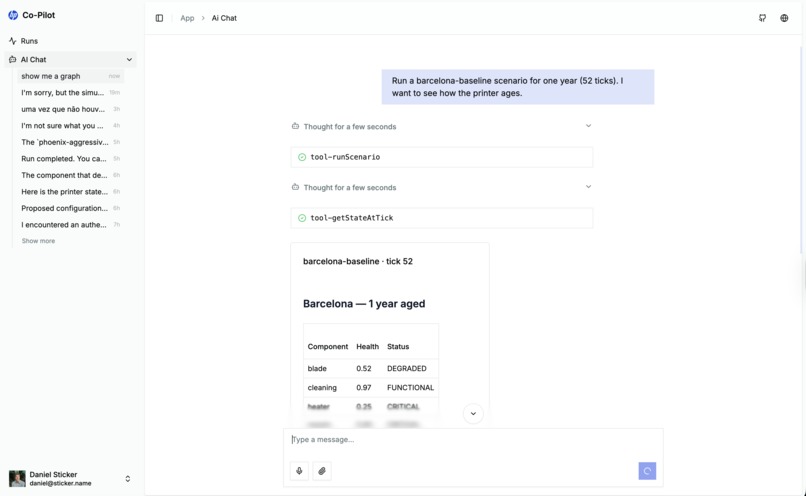
Task: Click the App breadcrumb
Action: [187, 18]
